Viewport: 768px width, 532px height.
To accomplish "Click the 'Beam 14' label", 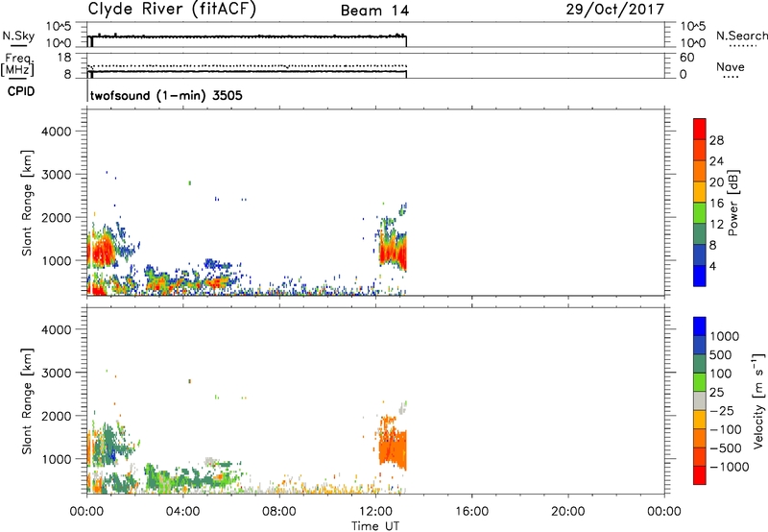I will coord(374,11).
